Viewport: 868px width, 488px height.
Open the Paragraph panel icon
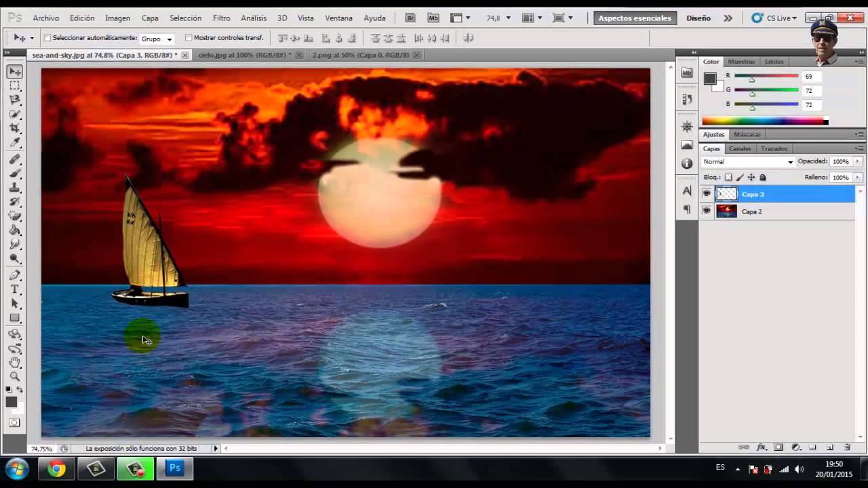[687, 209]
